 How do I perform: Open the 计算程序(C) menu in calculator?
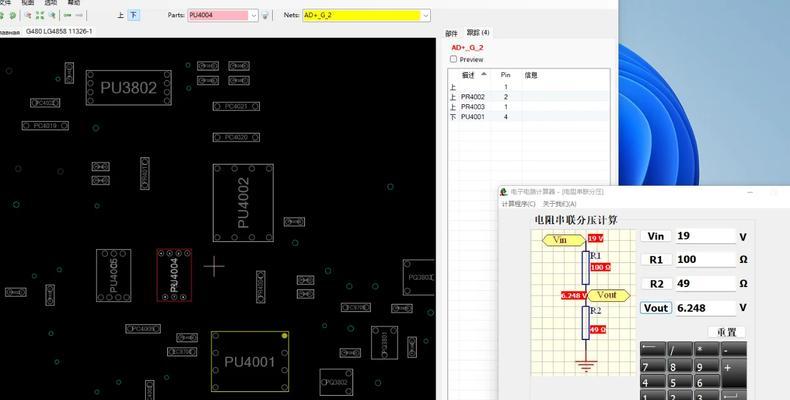click(x=518, y=204)
